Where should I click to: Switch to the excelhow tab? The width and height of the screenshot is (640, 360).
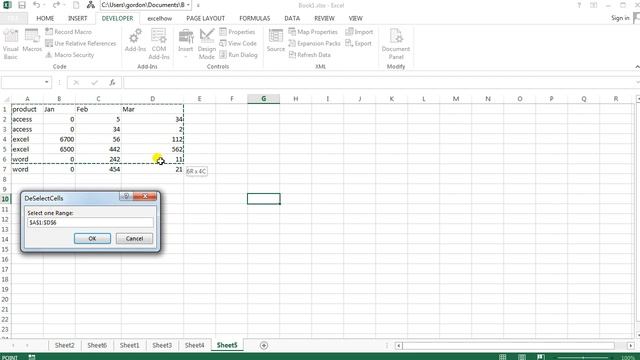click(160, 18)
